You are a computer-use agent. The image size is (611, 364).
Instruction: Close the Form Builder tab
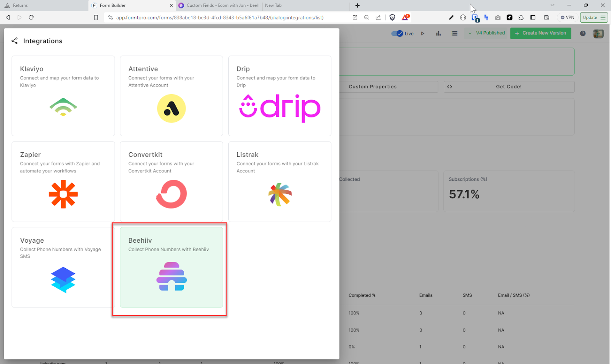171,5
